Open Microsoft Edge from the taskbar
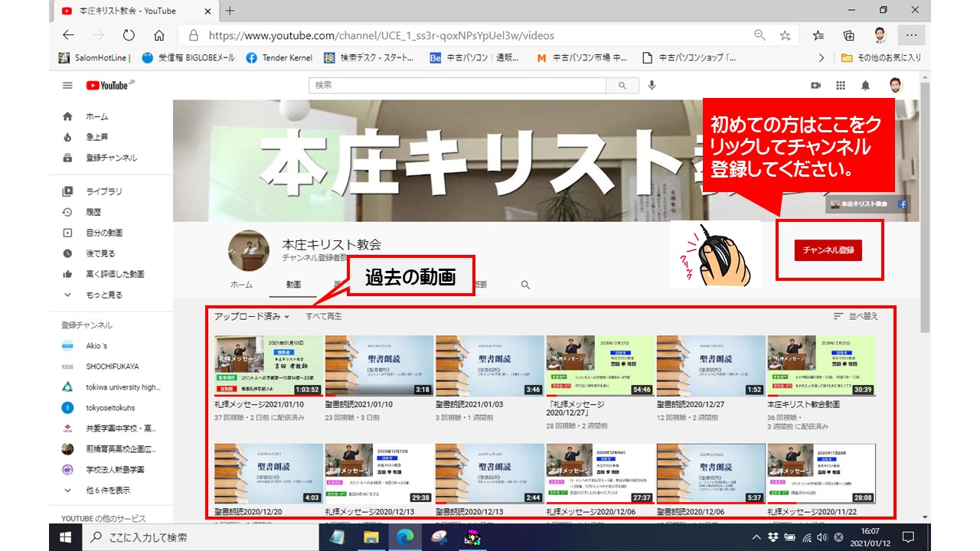This screenshot has width=980, height=551. pyautogui.click(x=404, y=536)
